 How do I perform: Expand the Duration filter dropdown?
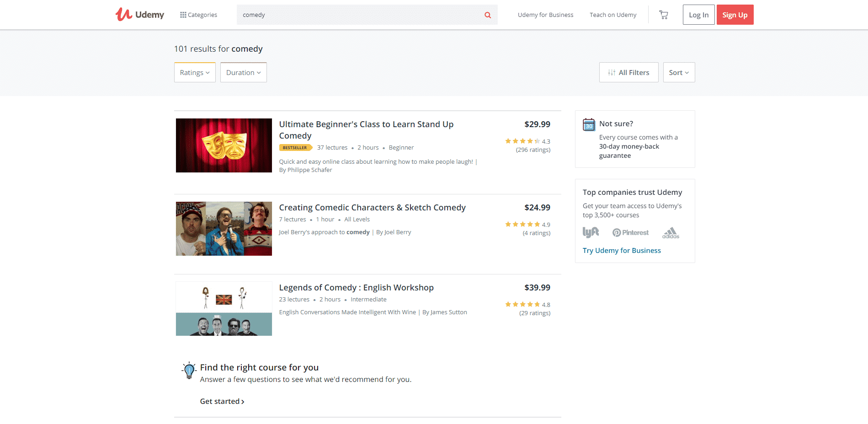pyautogui.click(x=243, y=72)
